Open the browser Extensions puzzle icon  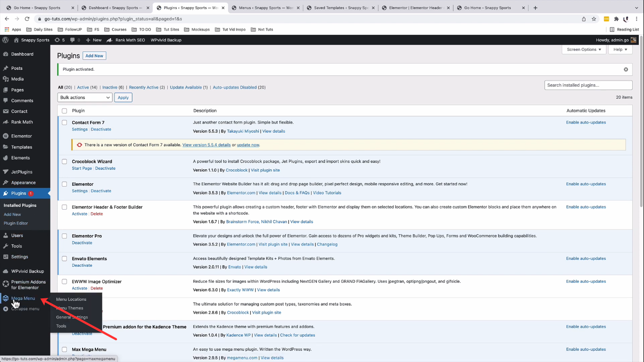pos(616,19)
